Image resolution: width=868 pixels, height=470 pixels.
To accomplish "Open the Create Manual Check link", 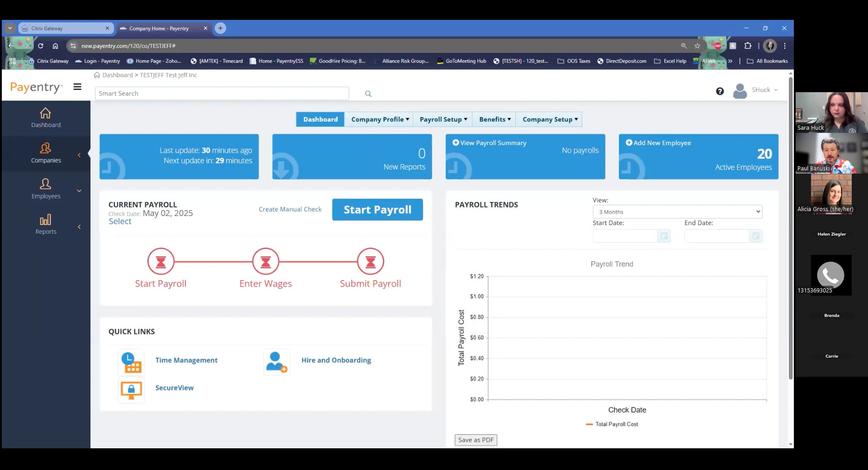I will [290, 209].
